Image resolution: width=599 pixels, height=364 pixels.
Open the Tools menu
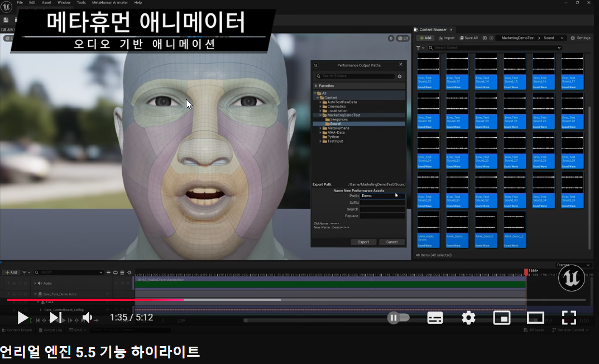point(82,3)
